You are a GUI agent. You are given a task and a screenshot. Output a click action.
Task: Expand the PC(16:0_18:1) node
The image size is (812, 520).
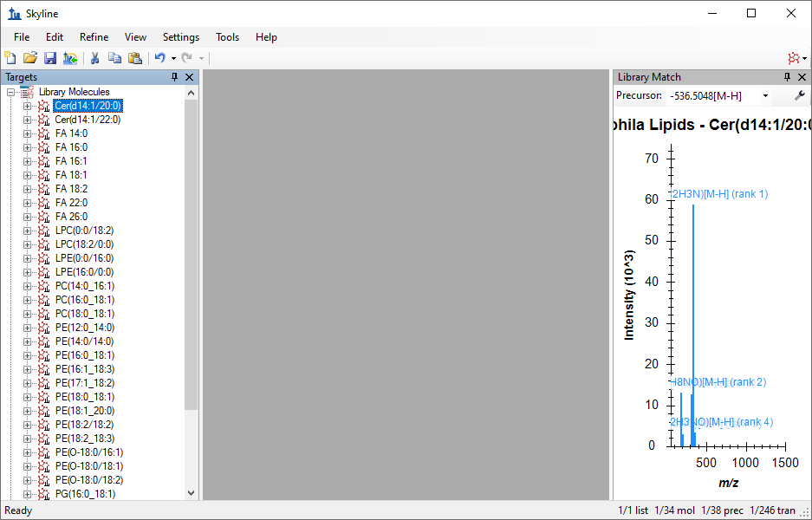[x=27, y=300]
